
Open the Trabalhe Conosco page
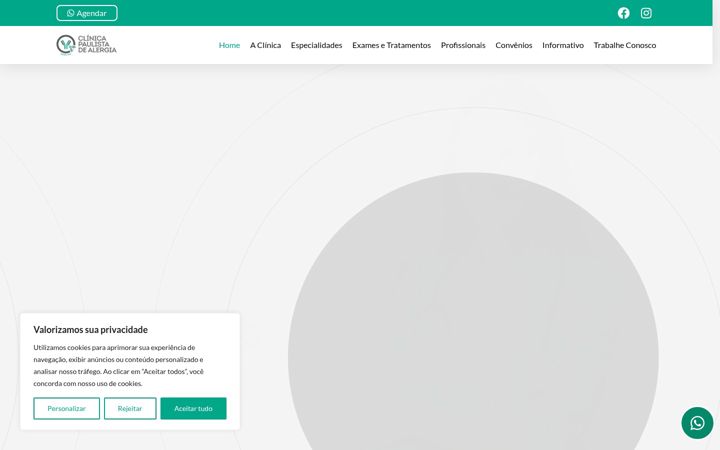[x=624, y=45]
